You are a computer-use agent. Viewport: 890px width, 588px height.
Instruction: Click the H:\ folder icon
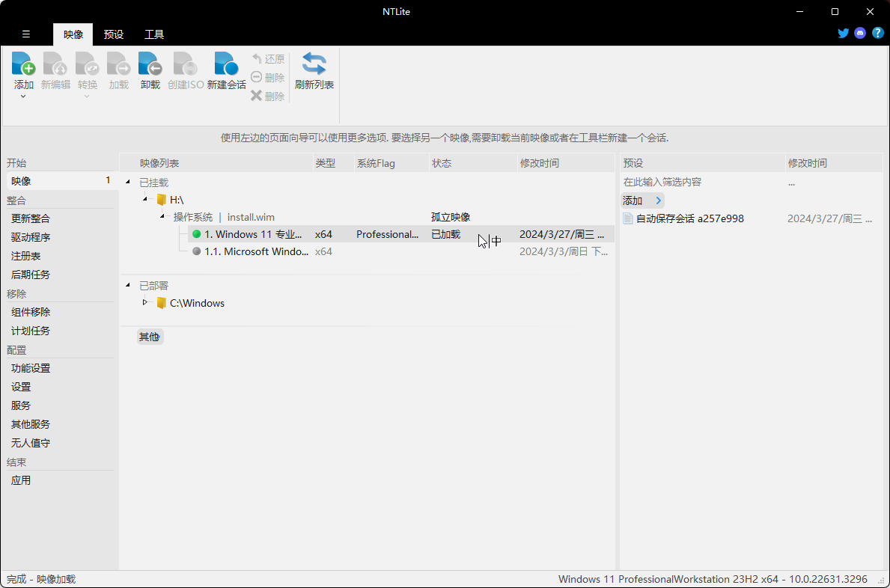click(162, 200)
